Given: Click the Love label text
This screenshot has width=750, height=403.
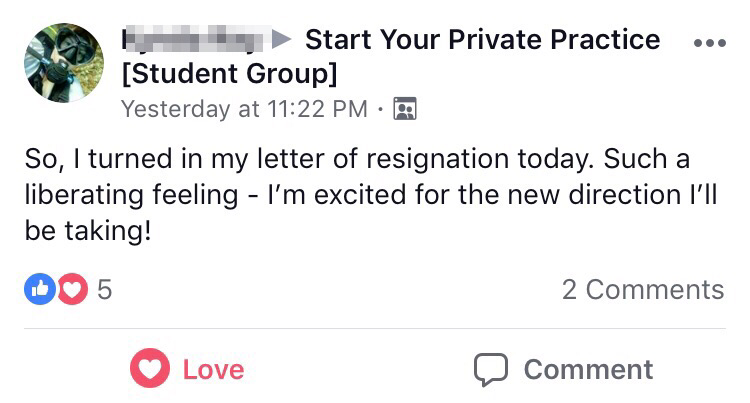Looking at the screenshot, I should pos(213,370).
